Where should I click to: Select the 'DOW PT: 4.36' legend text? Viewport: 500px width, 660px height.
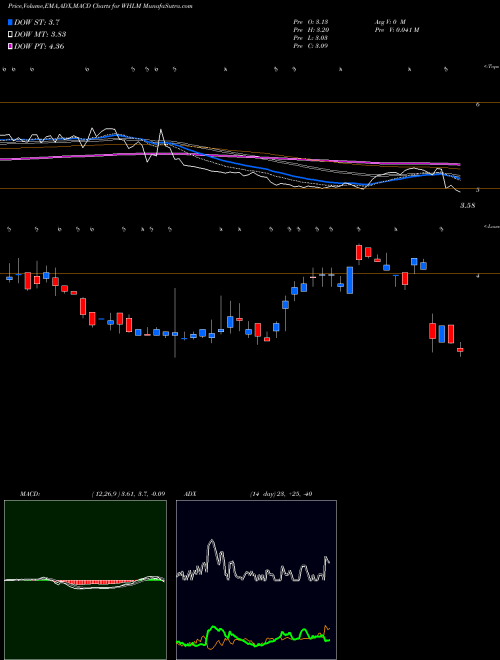click(39, 46)
